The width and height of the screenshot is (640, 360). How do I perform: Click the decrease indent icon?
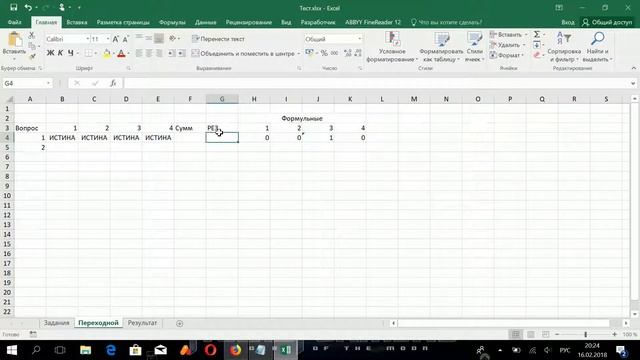(171, 53)
